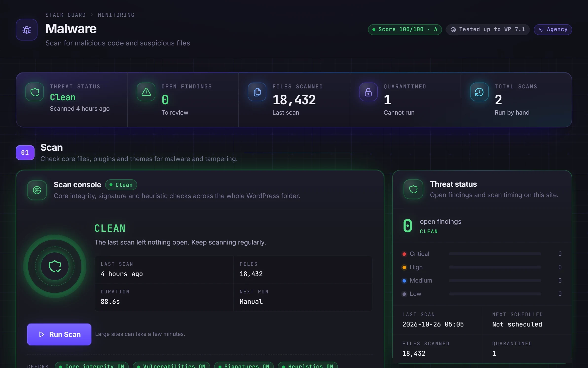588x368 pixels.
Task: Click the Scan console radar icon
Action: click(x=37, y=190)
